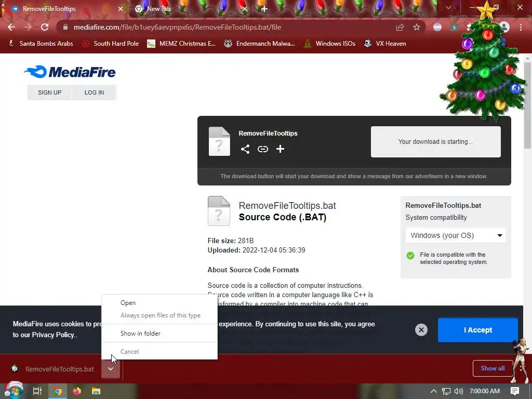Open the Endermanch Malware bookmark
Image resolution: width=532 pixels, height=399 pixels.
[x=260, y=44]
